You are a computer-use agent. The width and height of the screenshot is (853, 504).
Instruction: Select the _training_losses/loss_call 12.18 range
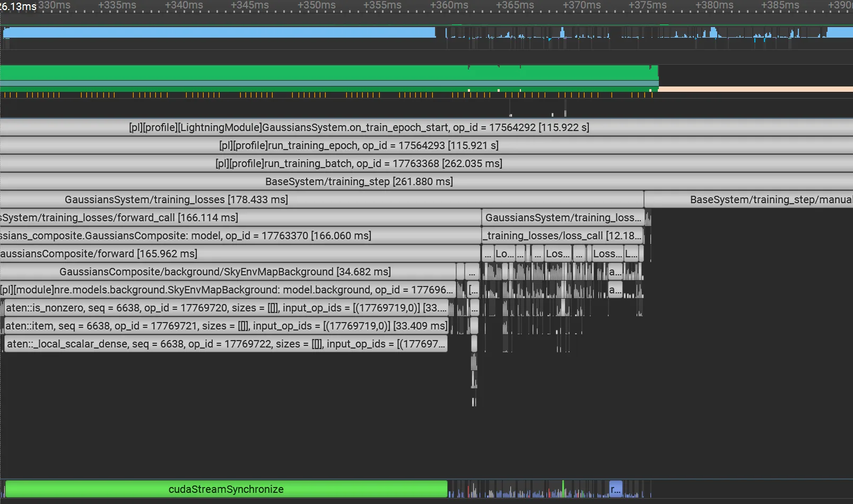click(x=562, y=236)
